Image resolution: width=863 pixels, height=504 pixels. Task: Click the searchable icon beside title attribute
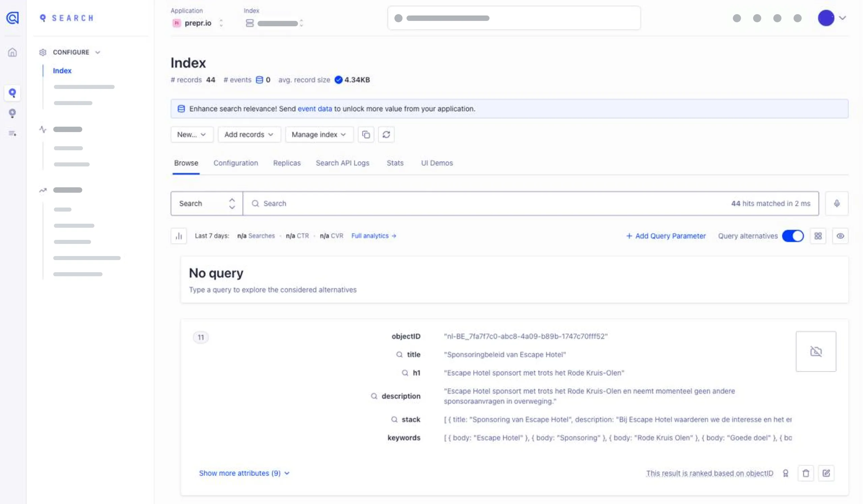pos(399,354)
